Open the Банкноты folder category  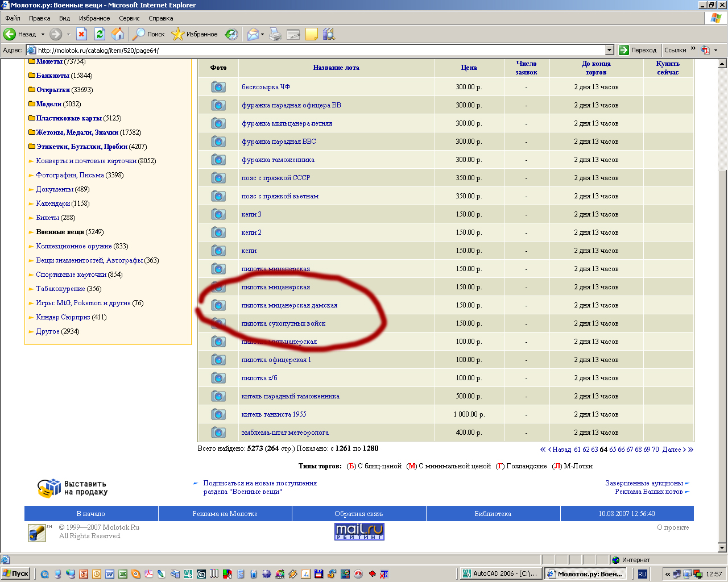pyautogui.click(x=52, y=76)
